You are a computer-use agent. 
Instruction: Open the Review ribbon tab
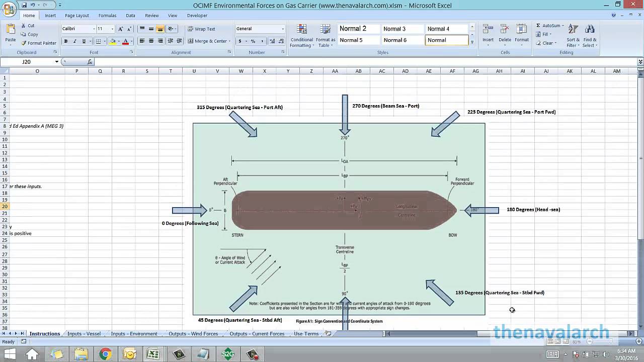(151, 16)
